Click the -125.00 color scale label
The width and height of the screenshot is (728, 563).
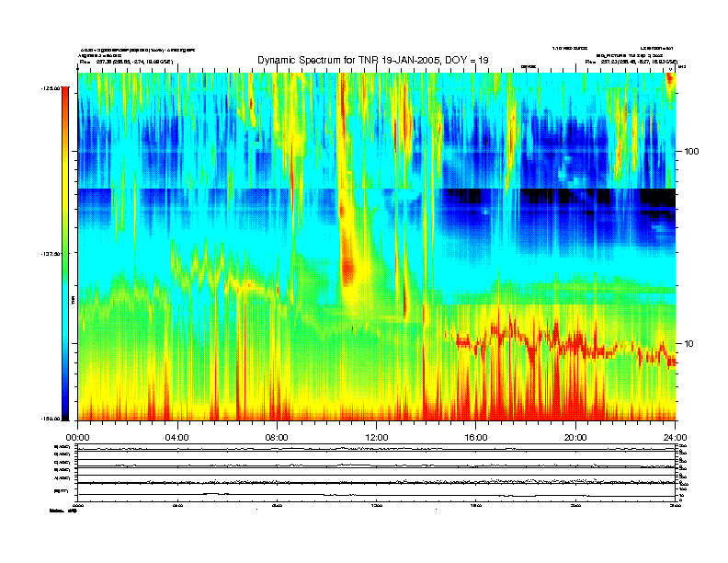50,88
